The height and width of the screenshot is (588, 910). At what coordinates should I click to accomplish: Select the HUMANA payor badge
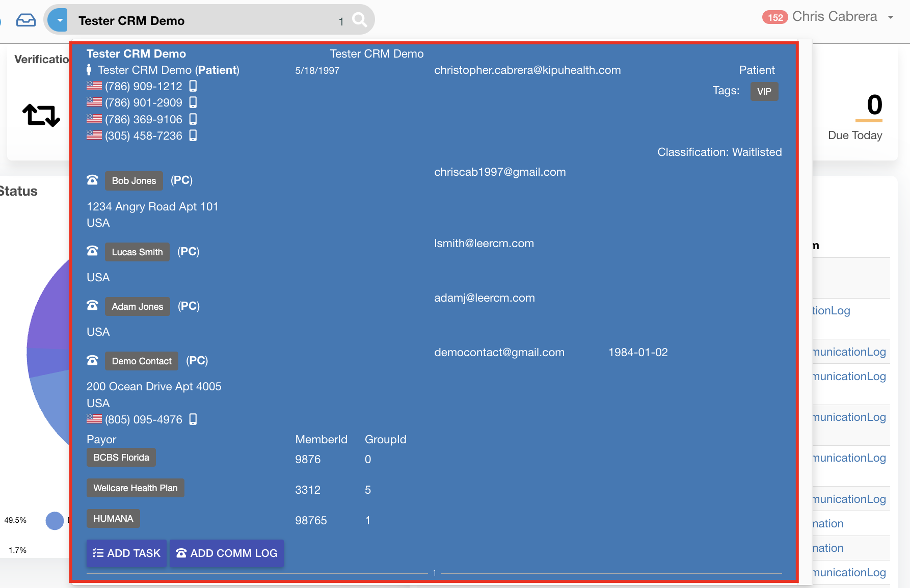click(113, 519)
